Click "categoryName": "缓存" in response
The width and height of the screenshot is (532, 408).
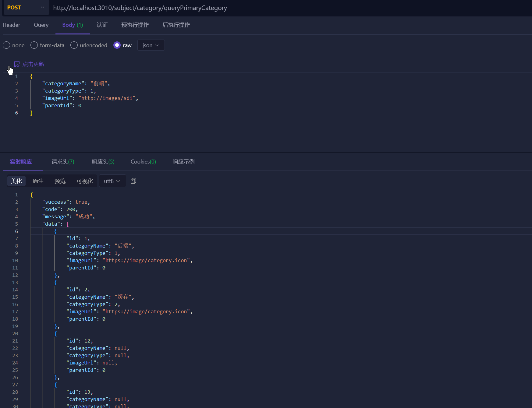coord(100,297)
